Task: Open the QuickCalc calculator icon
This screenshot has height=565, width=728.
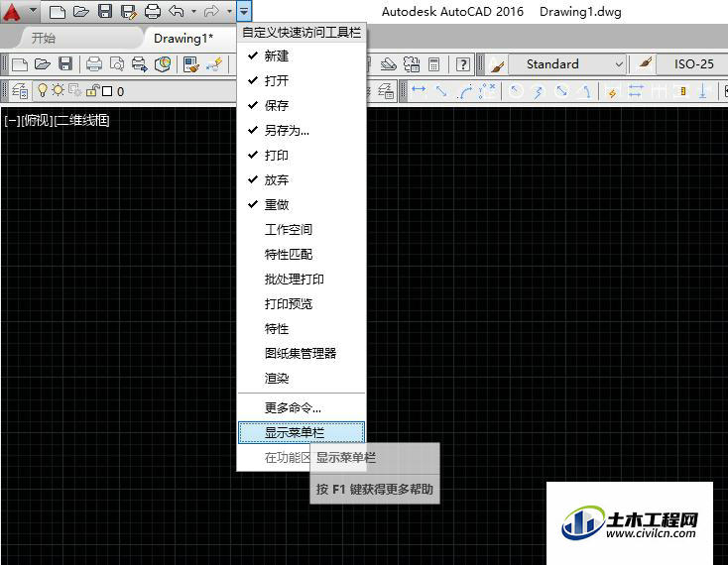Action: (434, 64)
